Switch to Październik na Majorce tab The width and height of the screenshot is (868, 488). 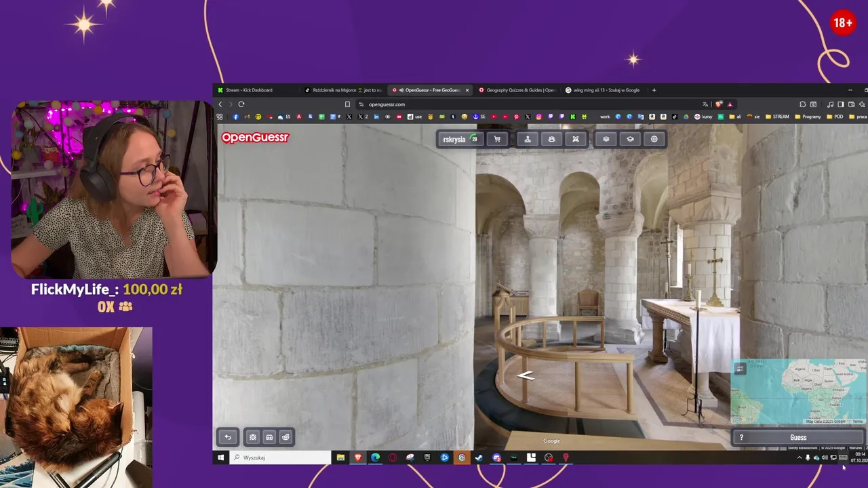pos(342,90)
